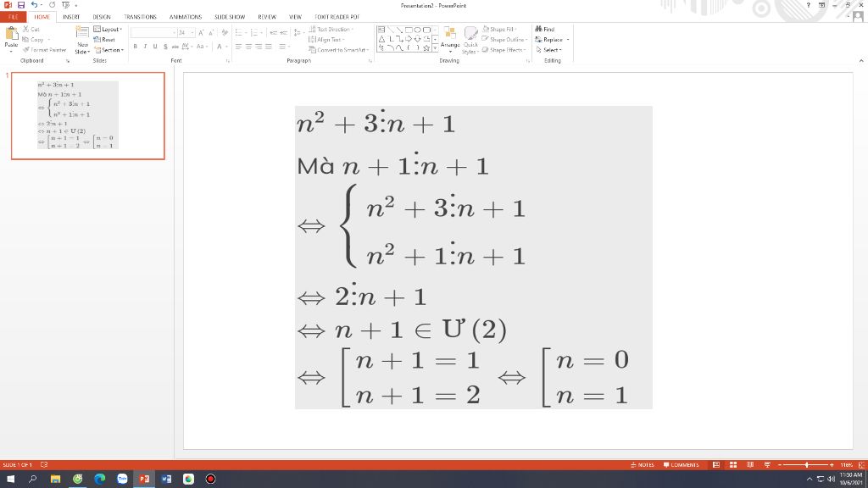Click the zoom slider handle

[807, 465]
